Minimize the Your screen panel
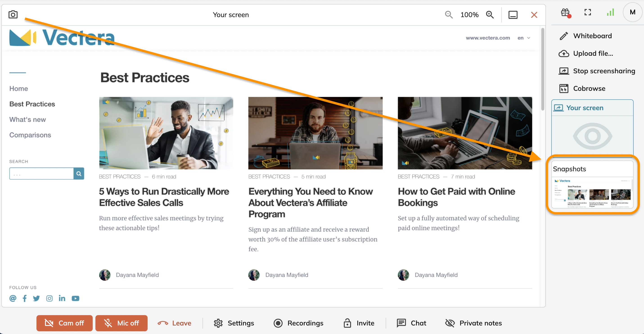 click(x=513, y=15)
